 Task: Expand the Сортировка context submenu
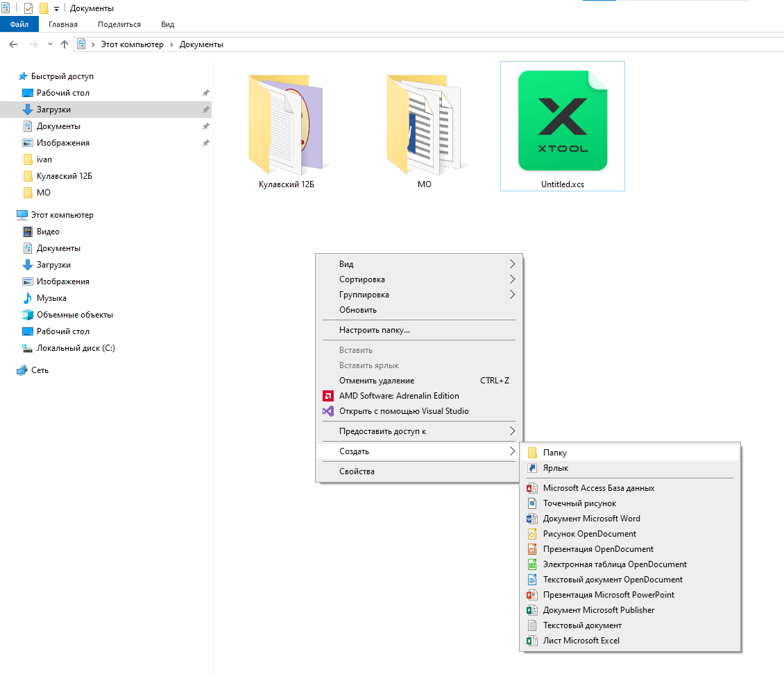pyautogui.click(x=419, y=279)
